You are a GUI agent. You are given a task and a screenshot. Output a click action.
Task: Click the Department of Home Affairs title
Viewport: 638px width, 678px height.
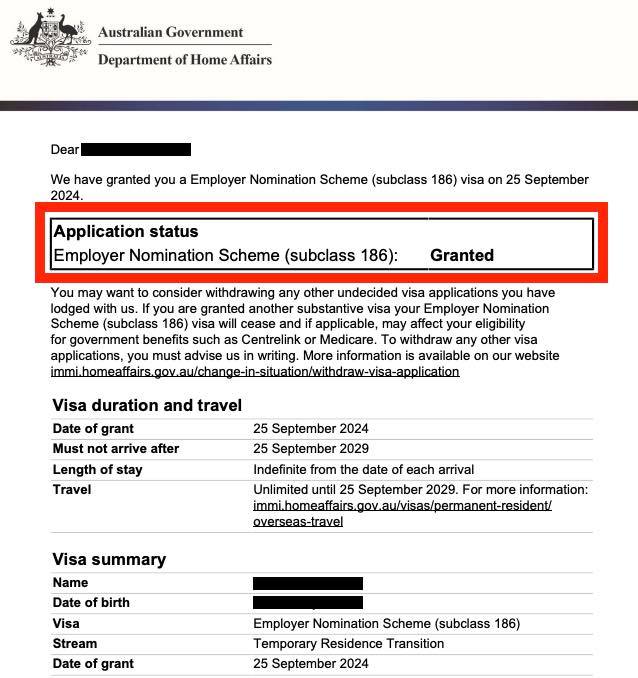(184, 59)
